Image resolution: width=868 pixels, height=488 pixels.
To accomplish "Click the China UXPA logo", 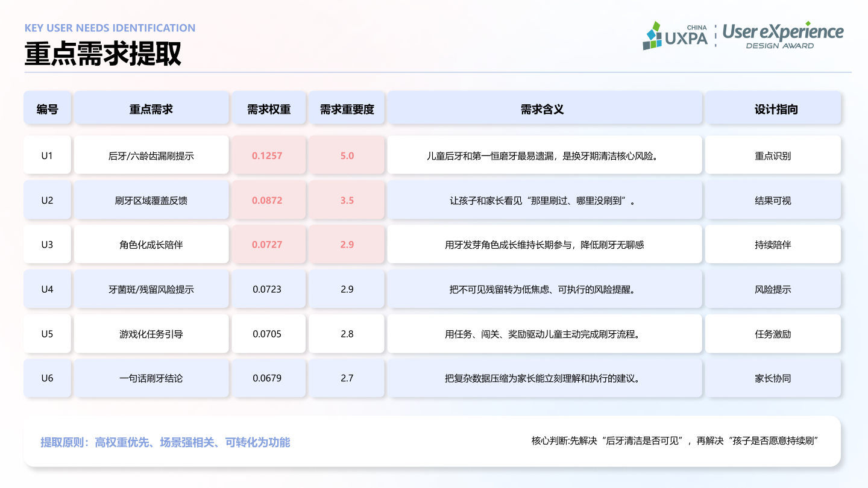I will click(x=675, y=36).
